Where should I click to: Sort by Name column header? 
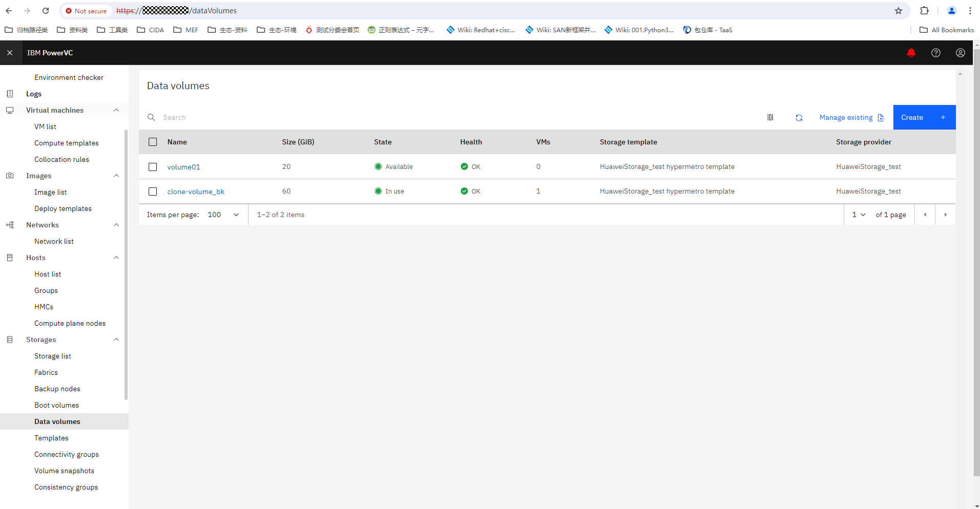(177, 142)
